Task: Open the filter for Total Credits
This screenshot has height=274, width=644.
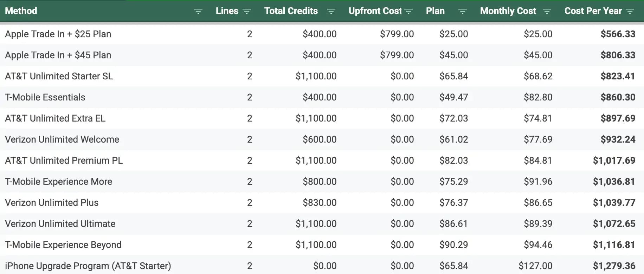Action: pyautogui.click(x=331, y=11)
